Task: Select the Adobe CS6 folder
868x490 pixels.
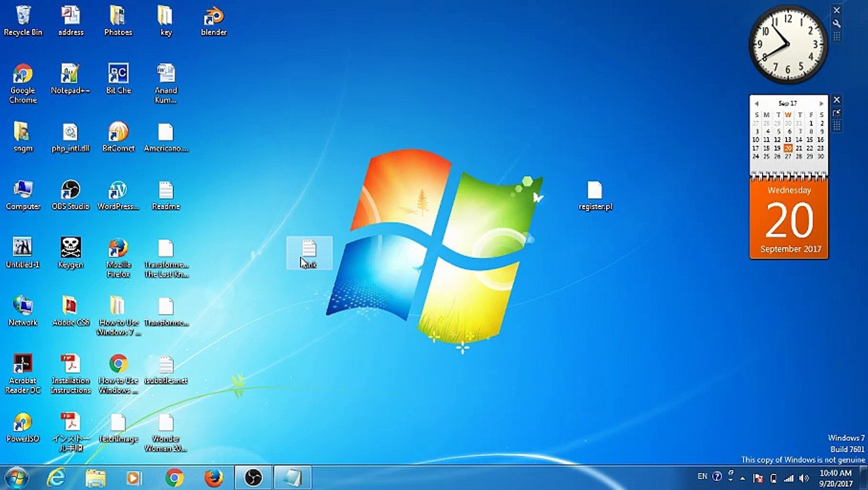Action: coord(70,311)
